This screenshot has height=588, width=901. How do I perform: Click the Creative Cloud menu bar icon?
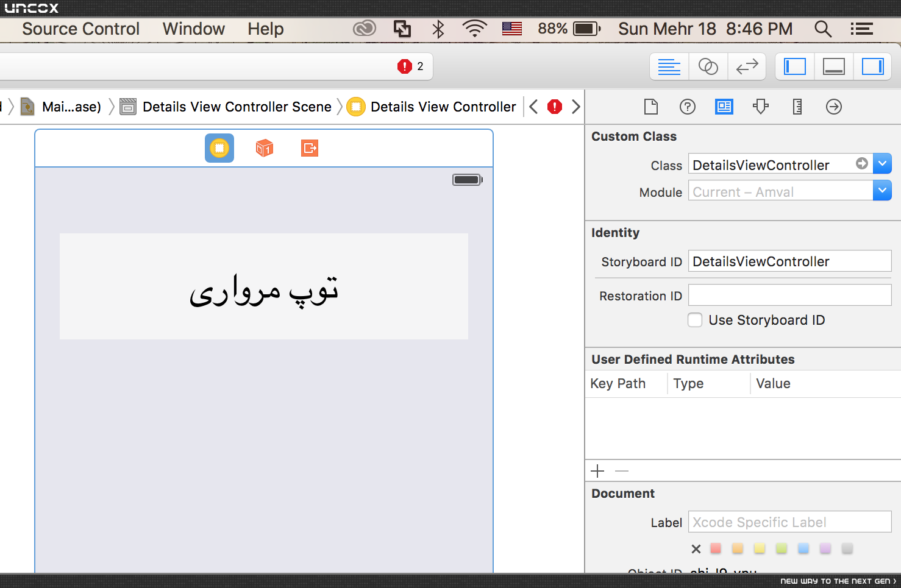click(365, 29)
